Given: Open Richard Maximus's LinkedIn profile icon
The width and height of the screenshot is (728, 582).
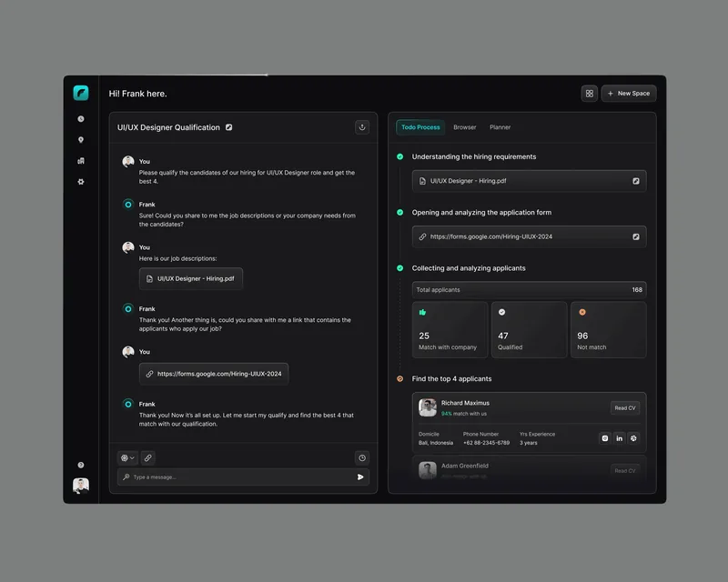Looking at the screenshot, I should (620, 438).
